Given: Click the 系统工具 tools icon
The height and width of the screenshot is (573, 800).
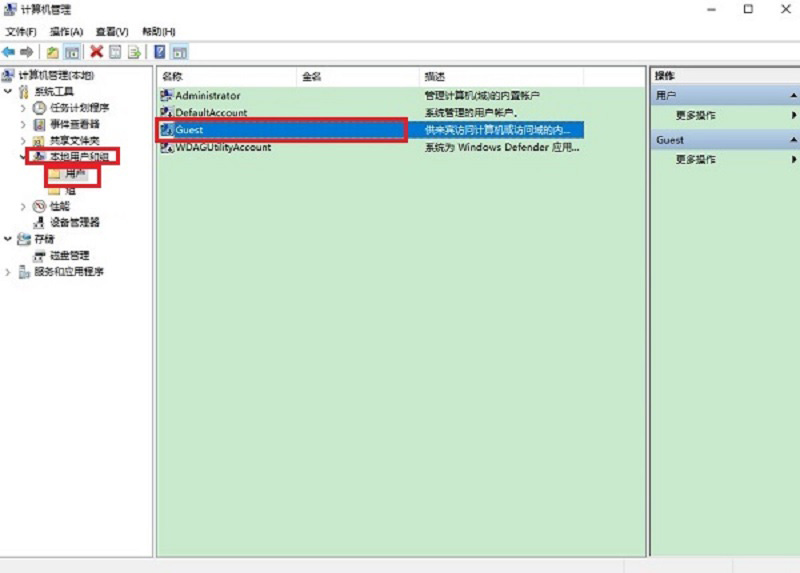Looking at the screenshot, I should pyautogui.click(x=23, y=92).
